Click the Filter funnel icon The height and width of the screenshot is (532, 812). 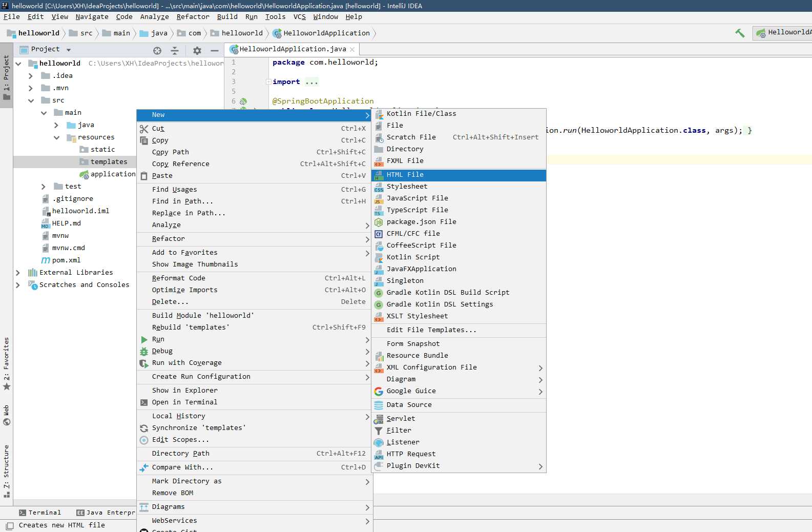click(379, 431)
